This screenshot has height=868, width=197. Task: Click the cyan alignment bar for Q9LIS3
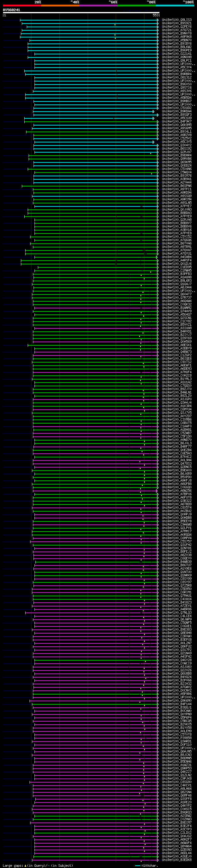click(89, 20)
